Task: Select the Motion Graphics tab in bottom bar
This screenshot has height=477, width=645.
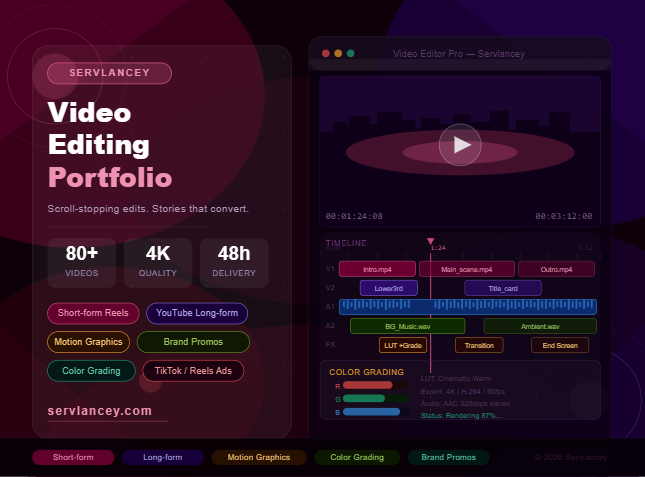Action: click(259, 457)
